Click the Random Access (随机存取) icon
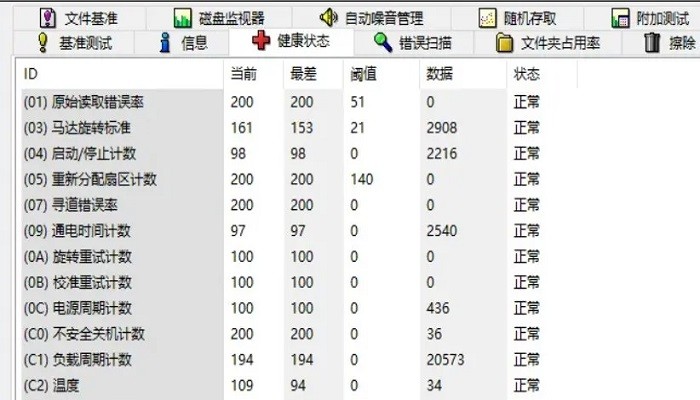Viewport: 700px width, 400px height. point(488,18)
